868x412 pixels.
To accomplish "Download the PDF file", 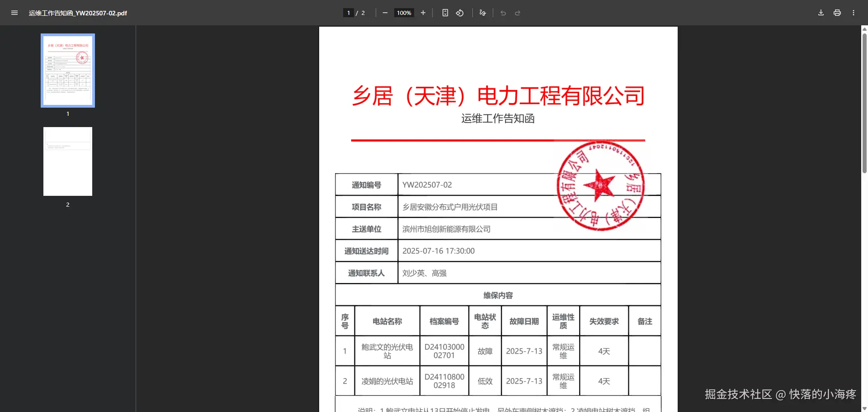I will (x=821, y=13).
